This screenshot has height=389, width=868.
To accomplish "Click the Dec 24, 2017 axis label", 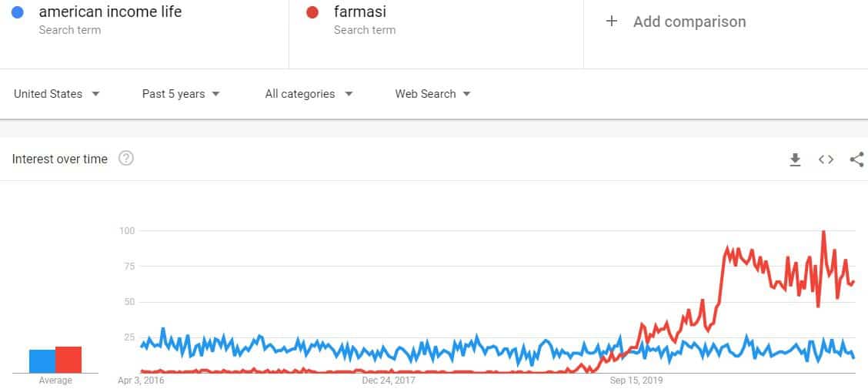I will (389, 381).
